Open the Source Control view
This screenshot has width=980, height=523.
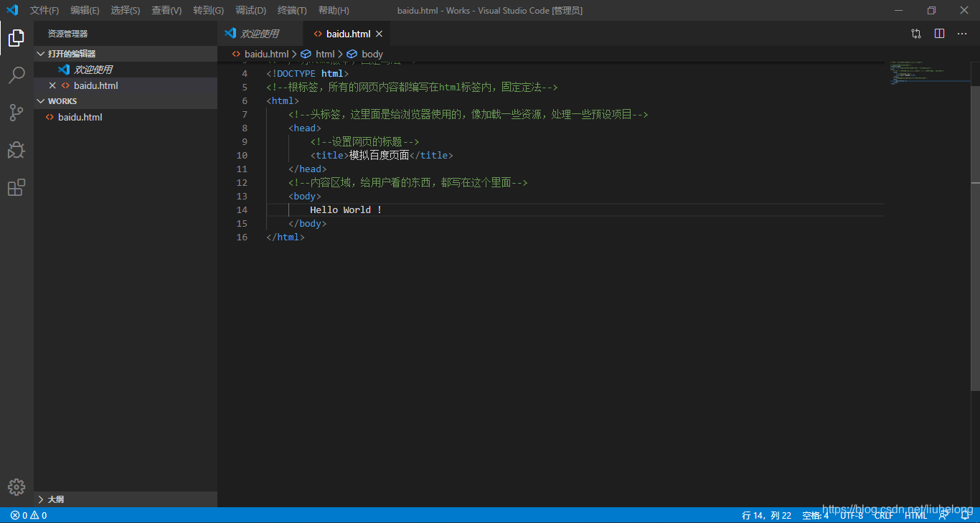pos(17,113)
